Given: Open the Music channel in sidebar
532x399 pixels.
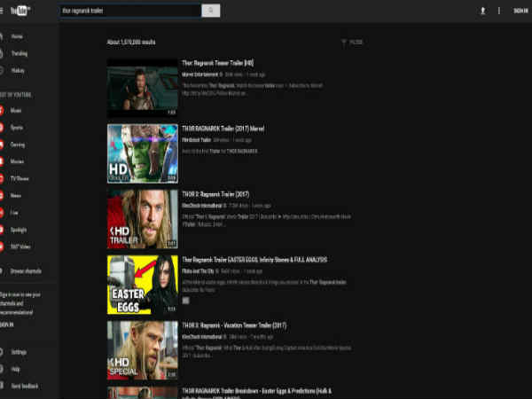Looking at the screenshot, I should click(16, 111).
